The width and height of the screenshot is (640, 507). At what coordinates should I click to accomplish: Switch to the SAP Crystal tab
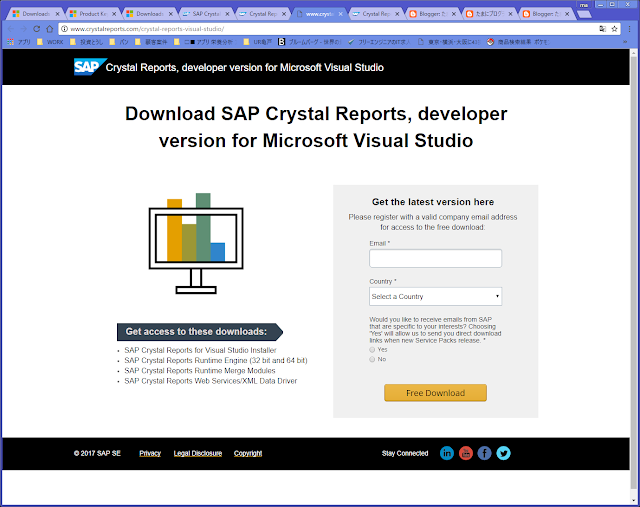pos(204,14)
